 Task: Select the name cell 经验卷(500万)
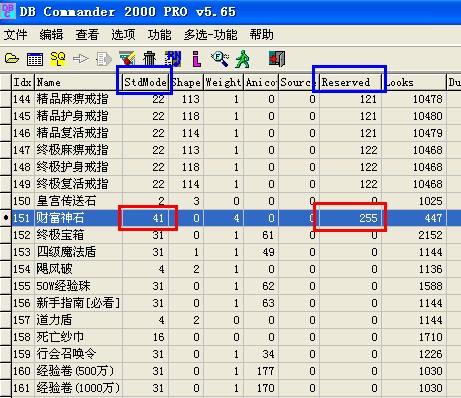78,371
